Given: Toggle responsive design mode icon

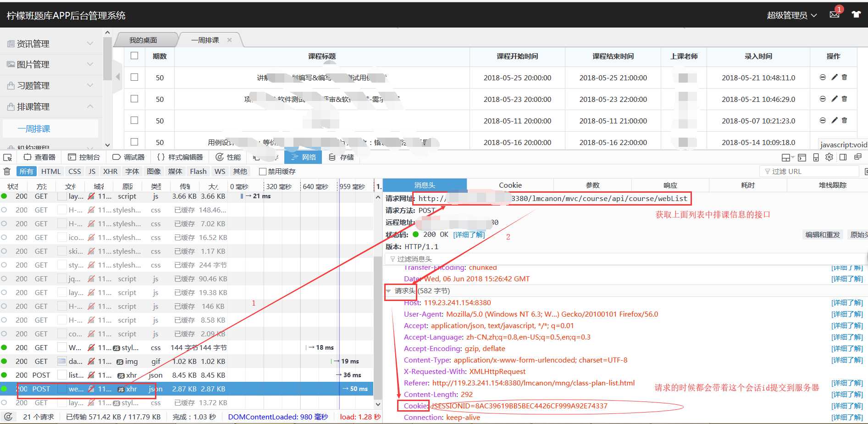Looking at the screenshot, I should [x=816, y=157].
